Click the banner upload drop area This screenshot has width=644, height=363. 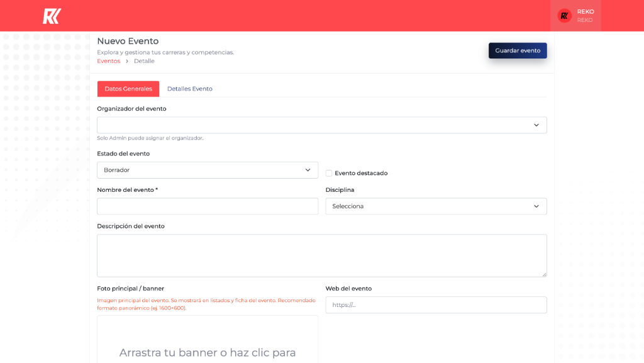click(208, 343)
